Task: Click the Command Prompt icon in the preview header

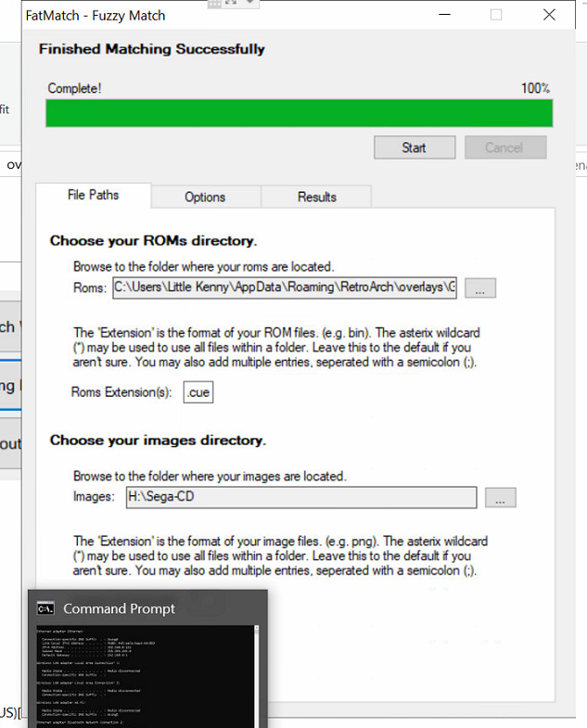Action: 45,609
